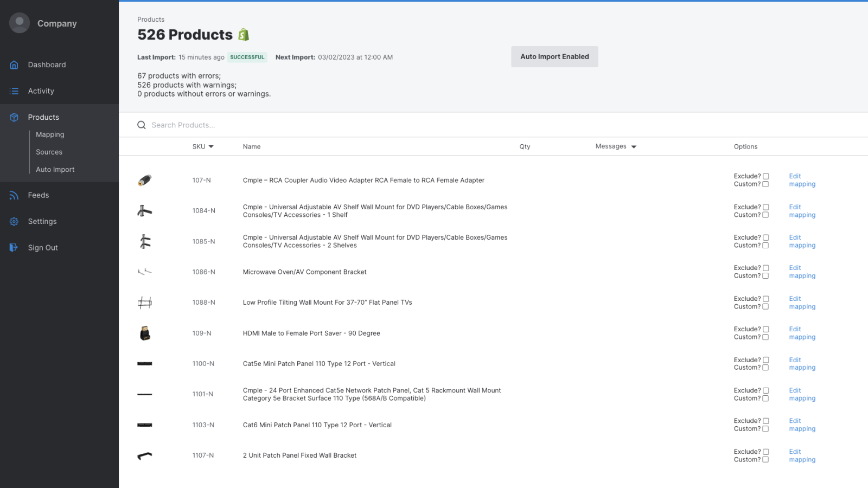Screen dimensions: 868x488
Task: Click the Dashboard home icon
Action: point(14,65)
